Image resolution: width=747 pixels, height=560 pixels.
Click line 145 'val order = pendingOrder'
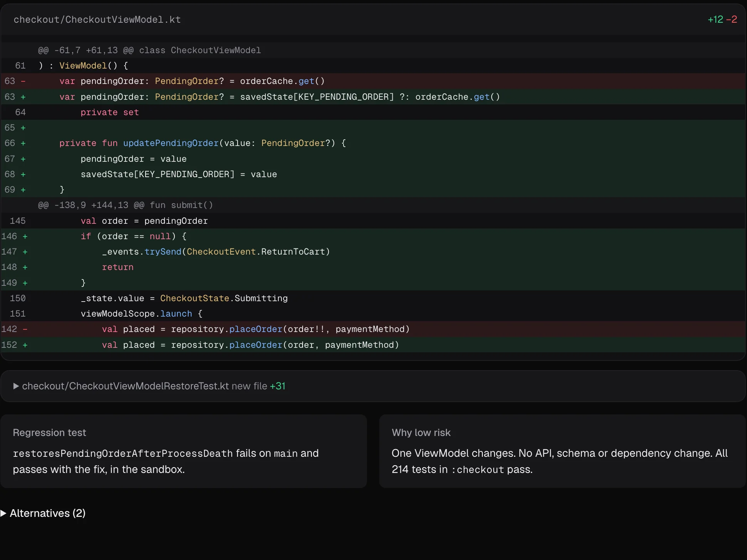(x=373, y=221)
